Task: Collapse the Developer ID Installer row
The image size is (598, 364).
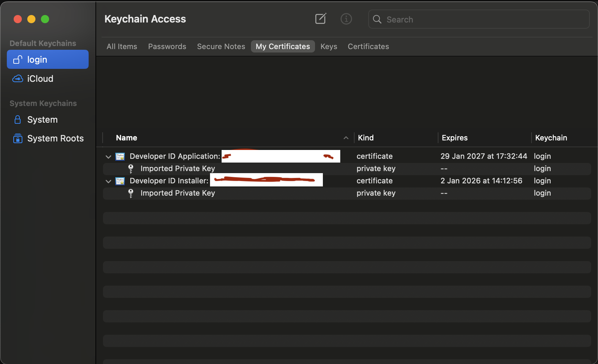Action: point(108,181)
